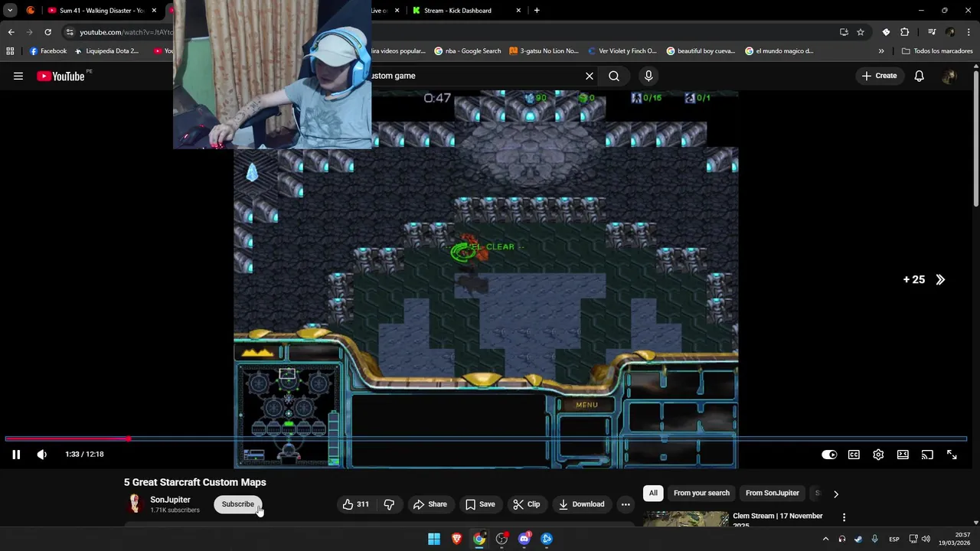
Task: Pause the YouTube video
Action: coord(16,455)
